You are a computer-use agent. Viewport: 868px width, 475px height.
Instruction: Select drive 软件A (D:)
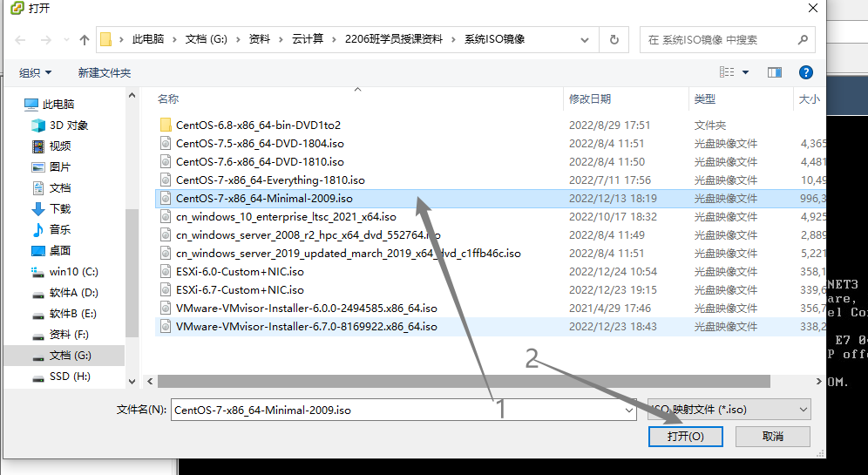73,292
